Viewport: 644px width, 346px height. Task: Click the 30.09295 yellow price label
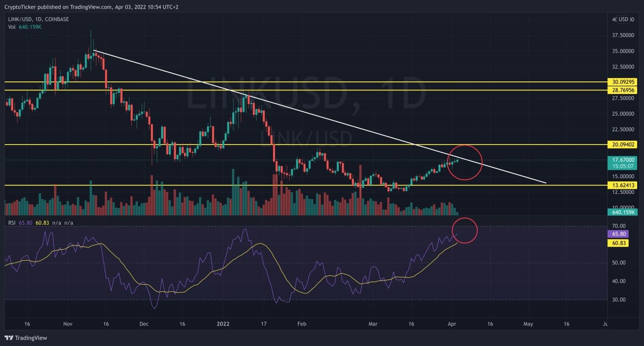623,82
